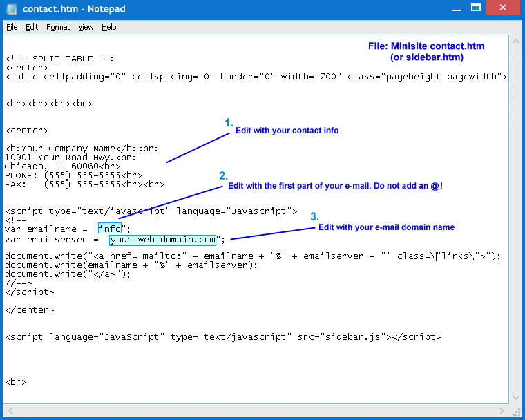Click the 'Chicago, IL 60060<br>' line
The width and height of the screenshot is (525, 420).
(x=63, y=166)
